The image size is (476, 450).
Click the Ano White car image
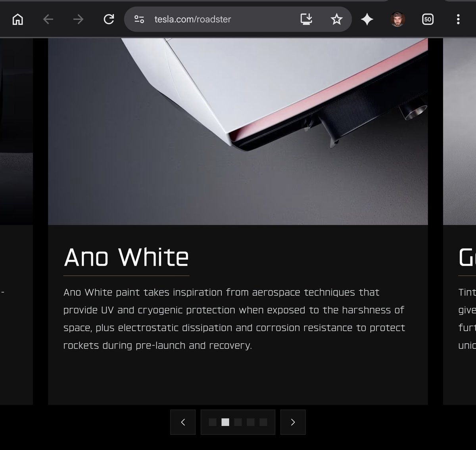click(238, 132)
